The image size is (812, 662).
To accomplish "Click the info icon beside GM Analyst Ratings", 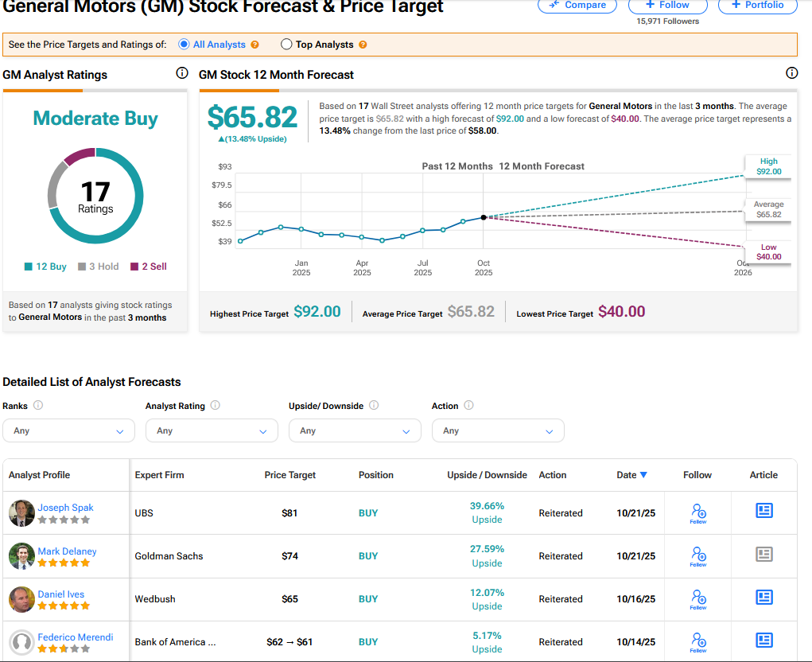I will click(x=182, y=73).
